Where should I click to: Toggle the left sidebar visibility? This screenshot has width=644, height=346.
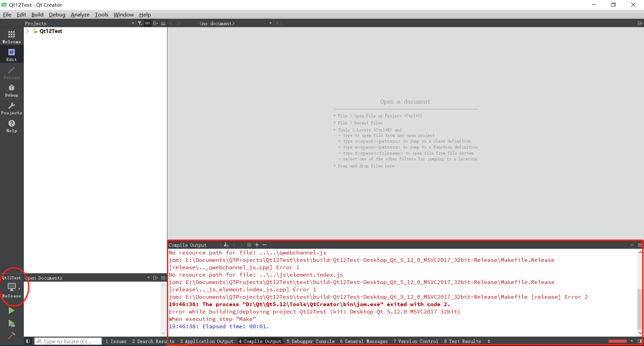tap(28, 341)
